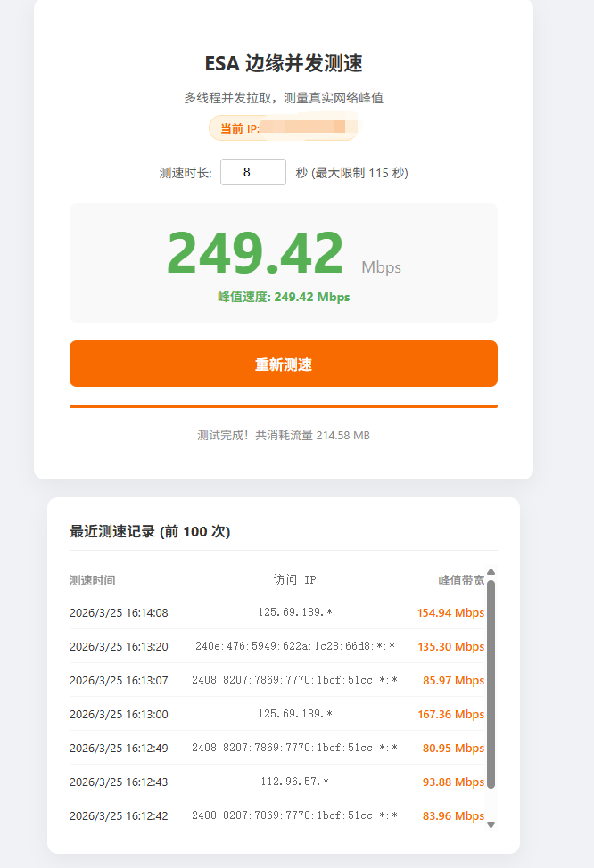The width and height of the screenshot is (594, 868).
Task: Click the 154.94 Mbps peak value
Action: pyautogui.click(x=450, y=612)
